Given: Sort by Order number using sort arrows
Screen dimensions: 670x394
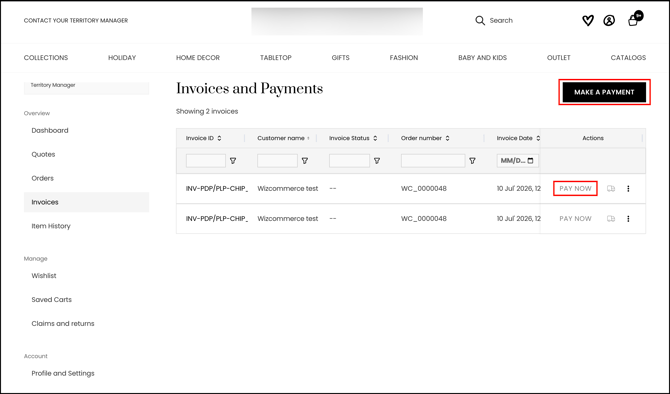Looking at the screenshot, I should click(447, 138).
